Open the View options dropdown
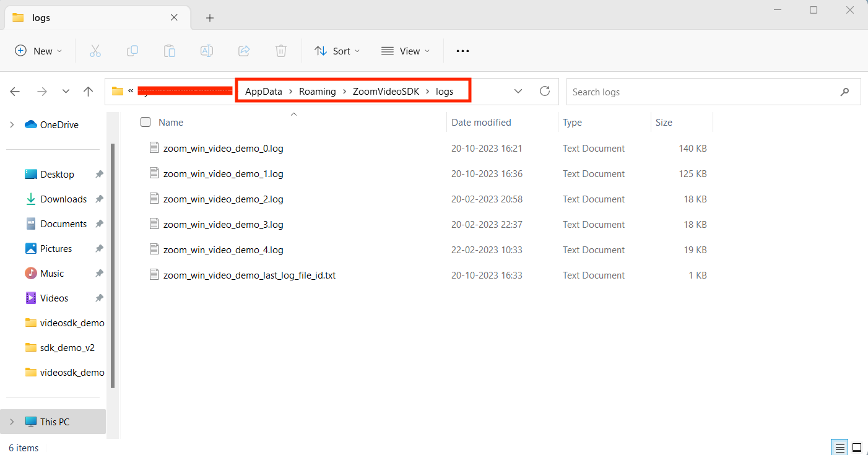Image resolution: width=868 pixels, height=455 pixels. point(406,51)
